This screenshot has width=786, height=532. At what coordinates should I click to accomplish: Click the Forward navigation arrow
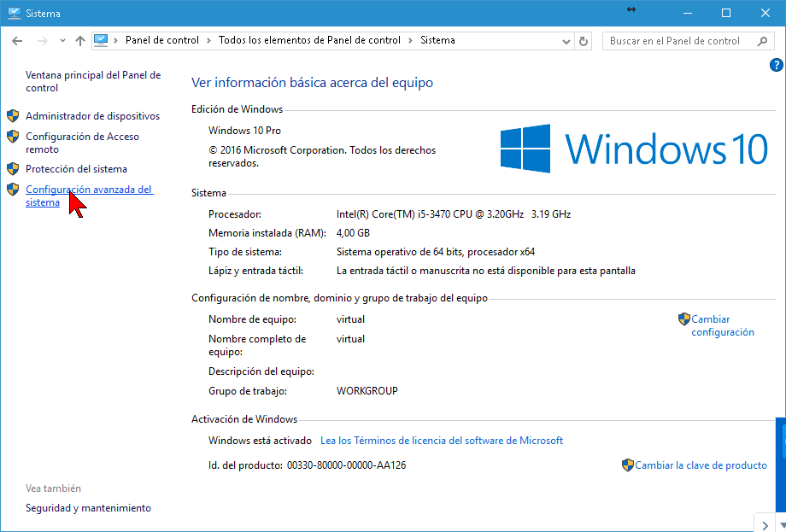click(43, 41)
